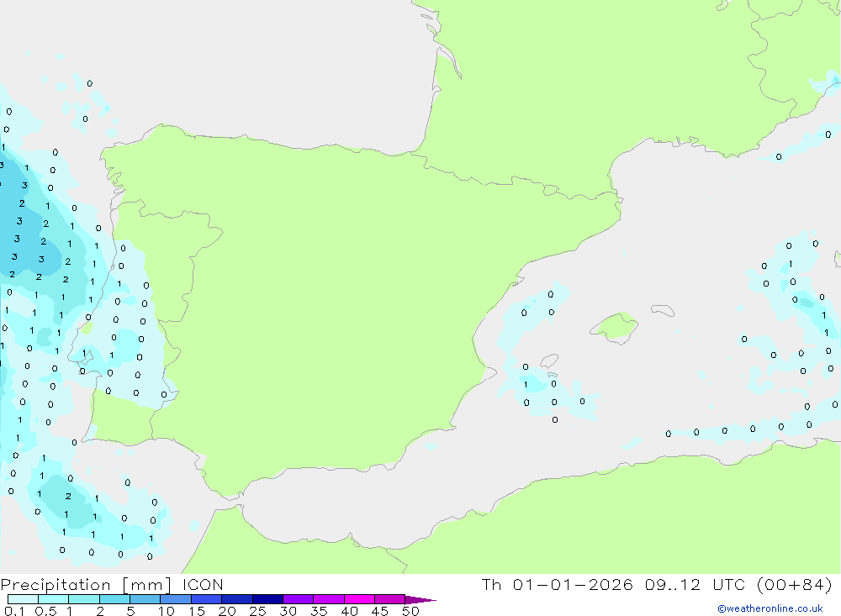Click the legend scale label "15"
The image size is (841, 616).
pos(197,611)
